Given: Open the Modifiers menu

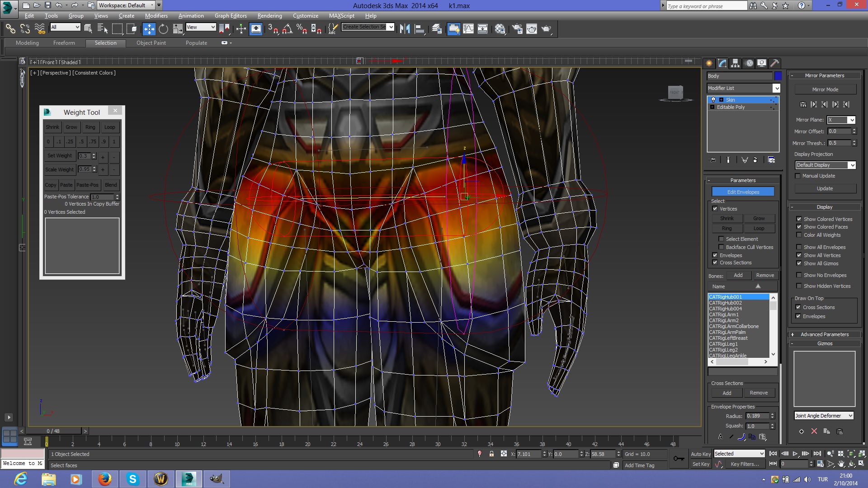Looking at the screenshot, I should point(156,16).
